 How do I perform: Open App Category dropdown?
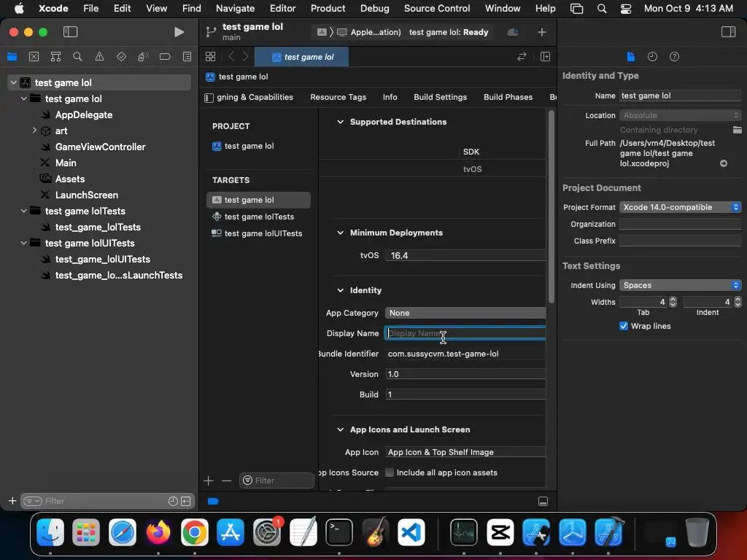(x=465, y=313)
